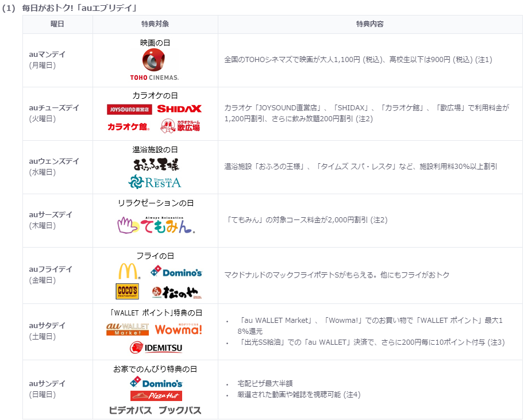This screenshot has width=524, height=420.
Task: Click the WALLET ポイント 最大18%還元 bullet
Action: pyautogui.click(x=370, y=326)
